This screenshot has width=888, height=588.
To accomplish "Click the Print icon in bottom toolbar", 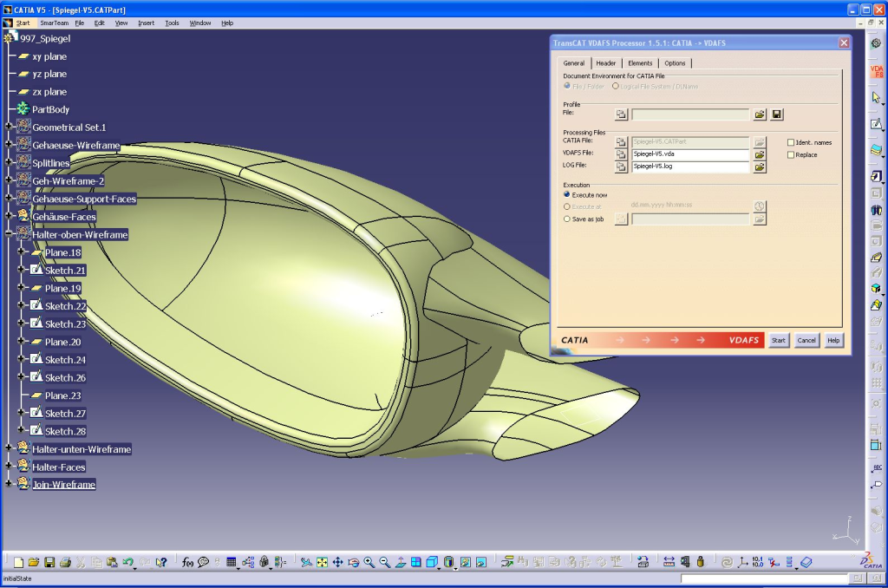I will click(x=65, y=563).
